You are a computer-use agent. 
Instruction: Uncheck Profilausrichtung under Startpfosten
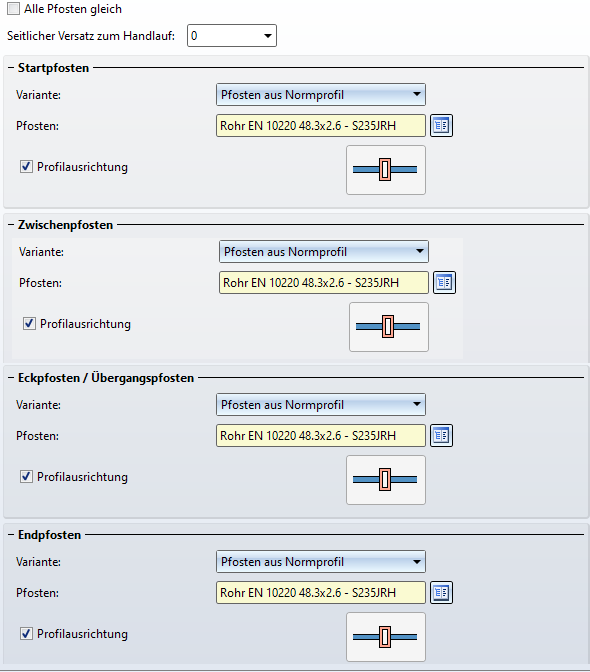click(26, 166)
